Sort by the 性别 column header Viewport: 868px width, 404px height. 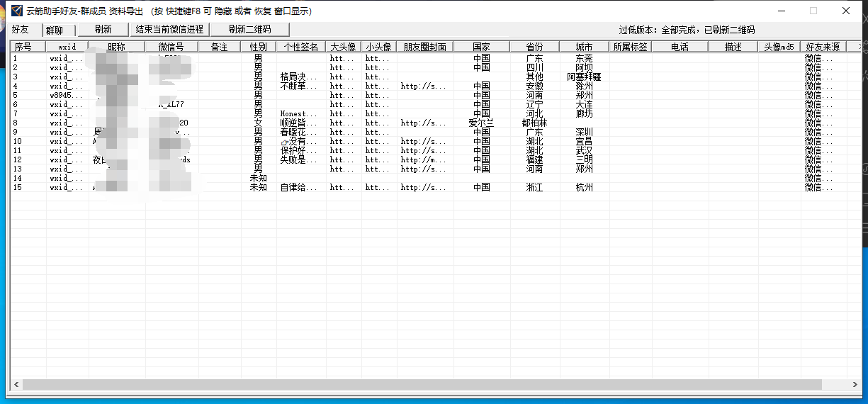pyautogui.click(x=259, y=47)
